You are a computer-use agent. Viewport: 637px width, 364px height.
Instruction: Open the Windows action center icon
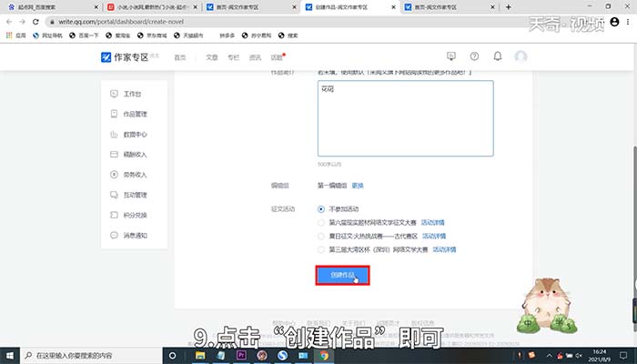(x=624, y=356)
